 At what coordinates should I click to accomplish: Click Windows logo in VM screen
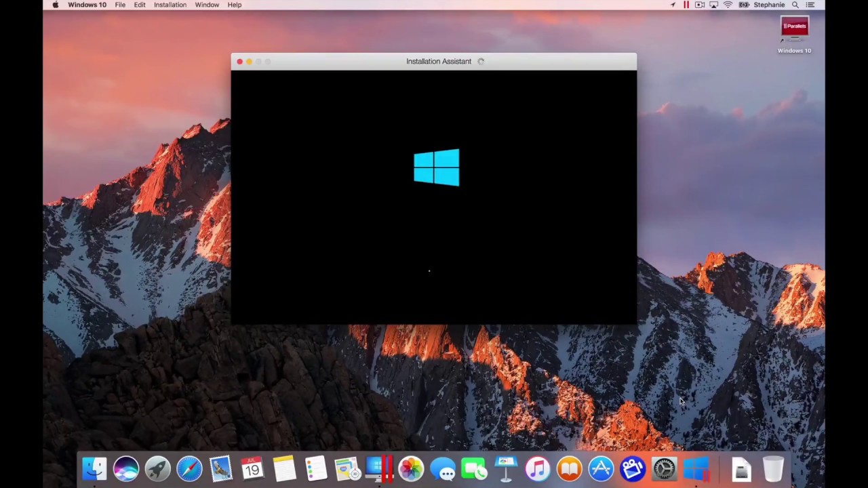[437, 167]
